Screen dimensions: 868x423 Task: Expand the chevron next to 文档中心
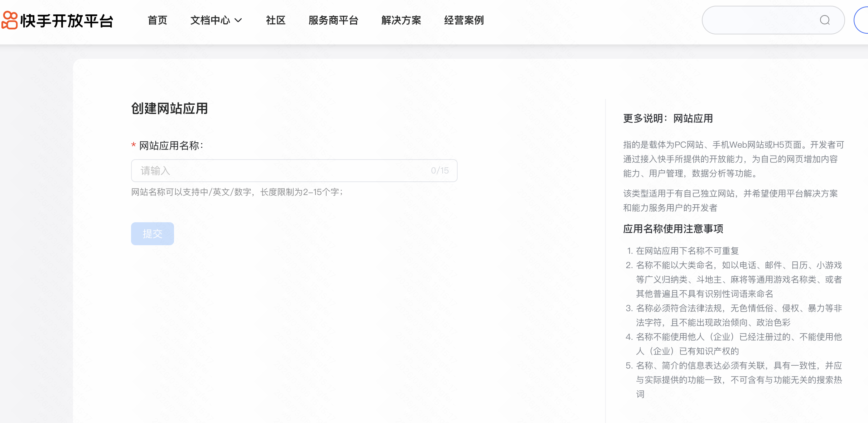pos(238,20)
